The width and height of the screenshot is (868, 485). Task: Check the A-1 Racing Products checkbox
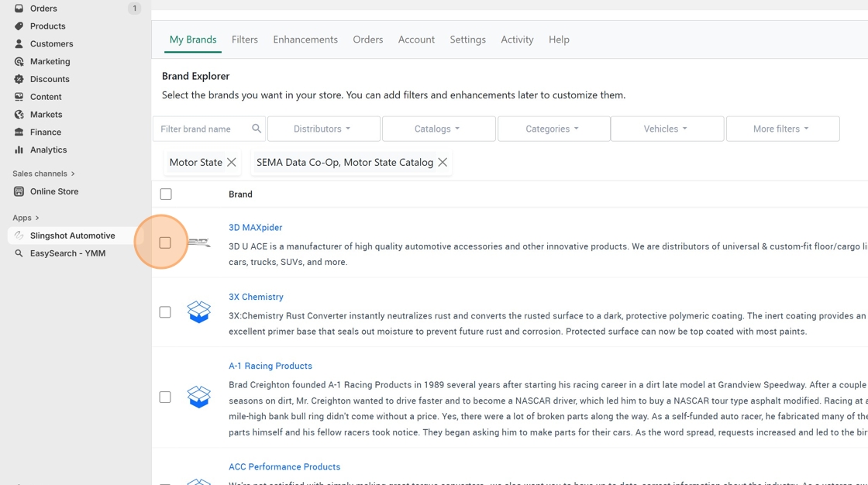(165, 397)
